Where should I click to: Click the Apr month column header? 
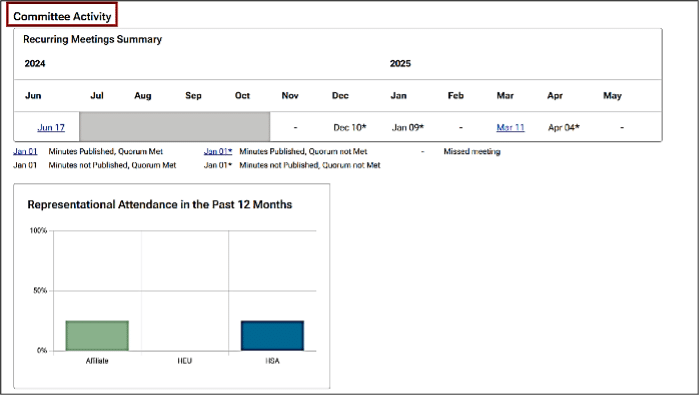pyautogui.click(x=555, y=96)
